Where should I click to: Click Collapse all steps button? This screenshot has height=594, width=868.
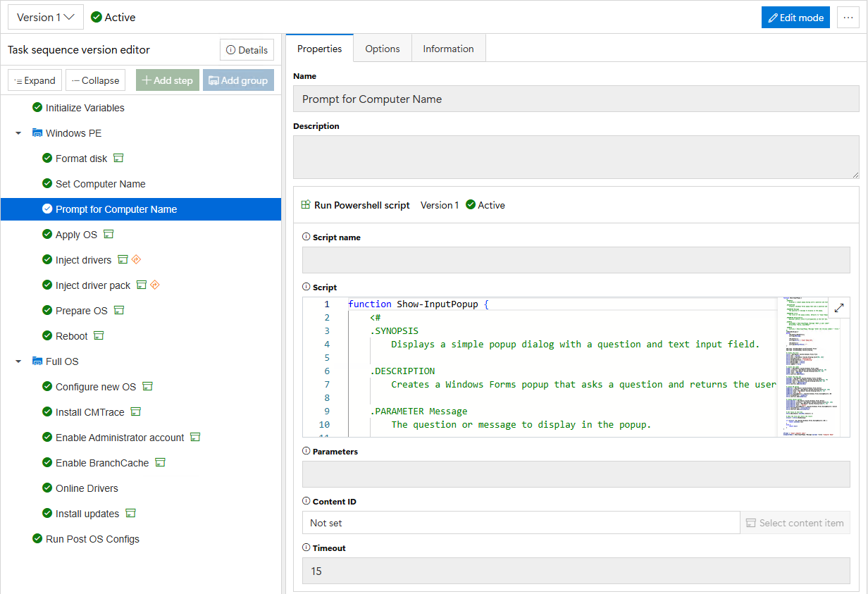96,80
